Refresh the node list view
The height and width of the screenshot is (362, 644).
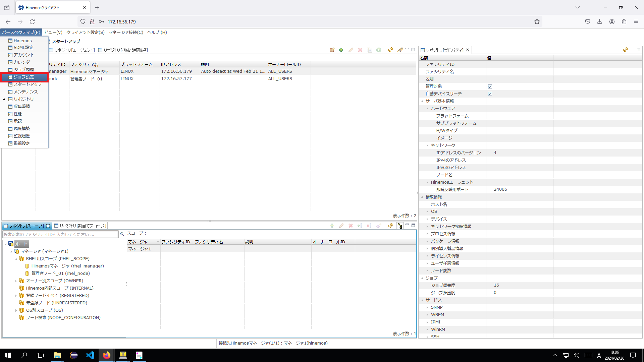391,50
